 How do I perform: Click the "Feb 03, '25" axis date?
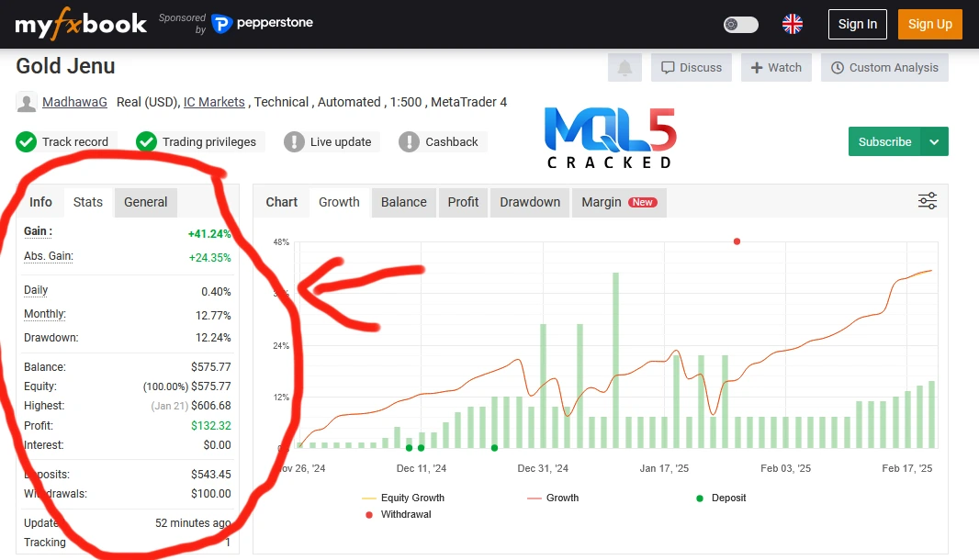(785, 468)
